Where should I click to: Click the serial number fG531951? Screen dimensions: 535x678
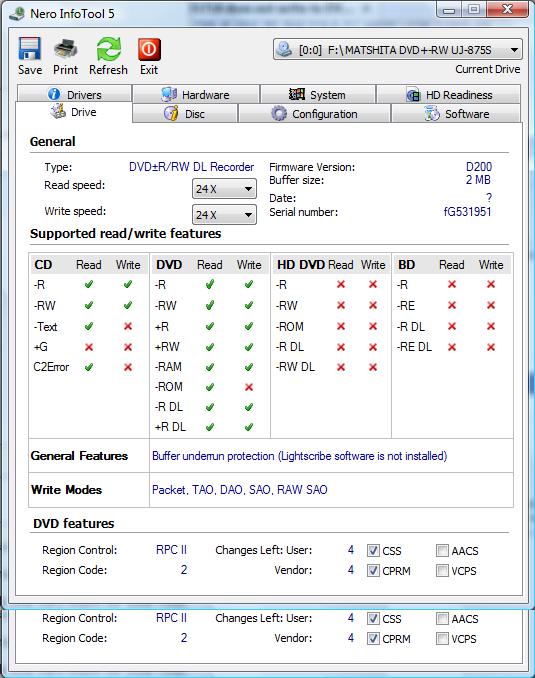pos(468,212)
